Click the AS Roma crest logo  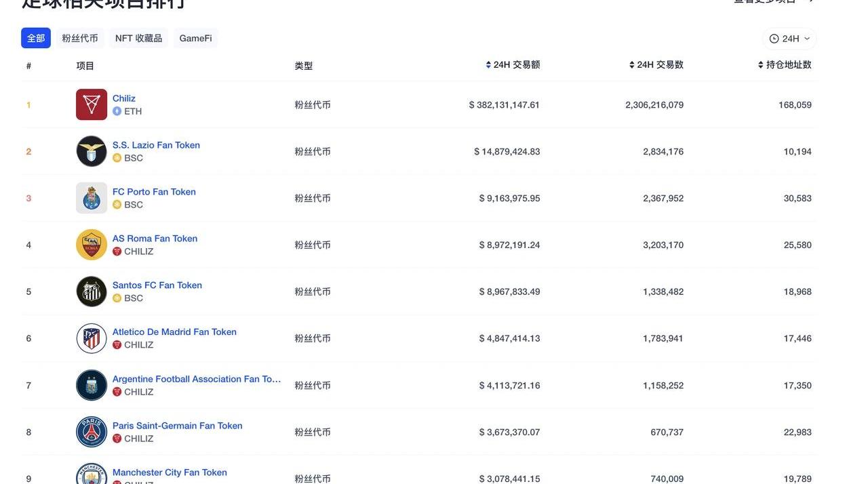92,245
